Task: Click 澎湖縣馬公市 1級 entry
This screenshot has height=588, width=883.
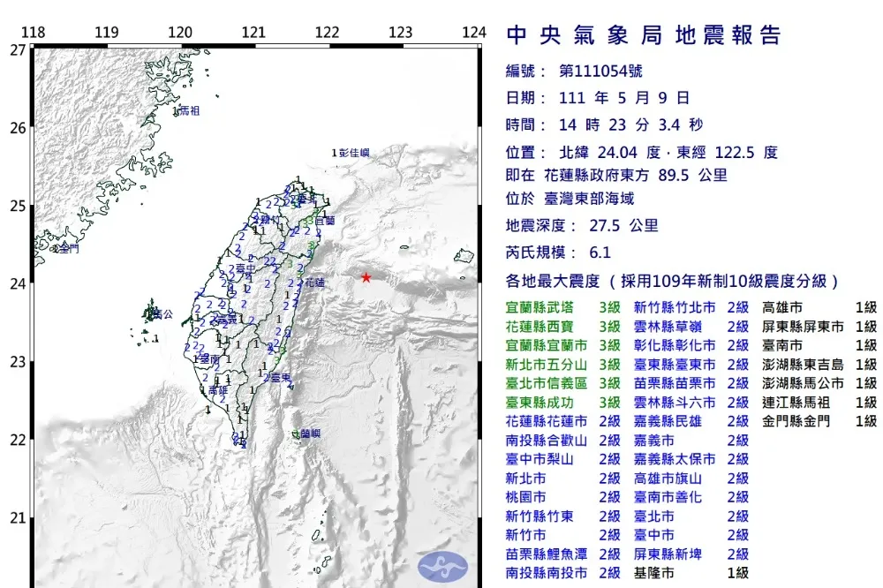Action: pyautogui.click(x=819, y=383)
